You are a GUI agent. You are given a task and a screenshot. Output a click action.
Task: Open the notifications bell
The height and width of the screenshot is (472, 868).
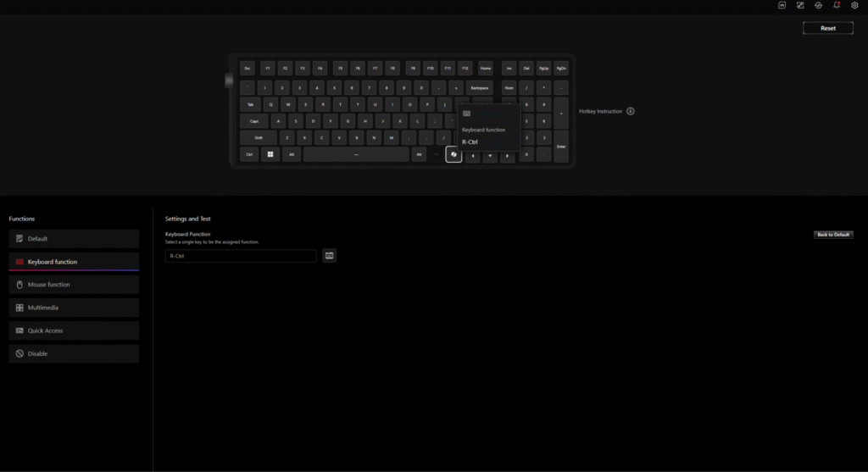click(837, 5)
